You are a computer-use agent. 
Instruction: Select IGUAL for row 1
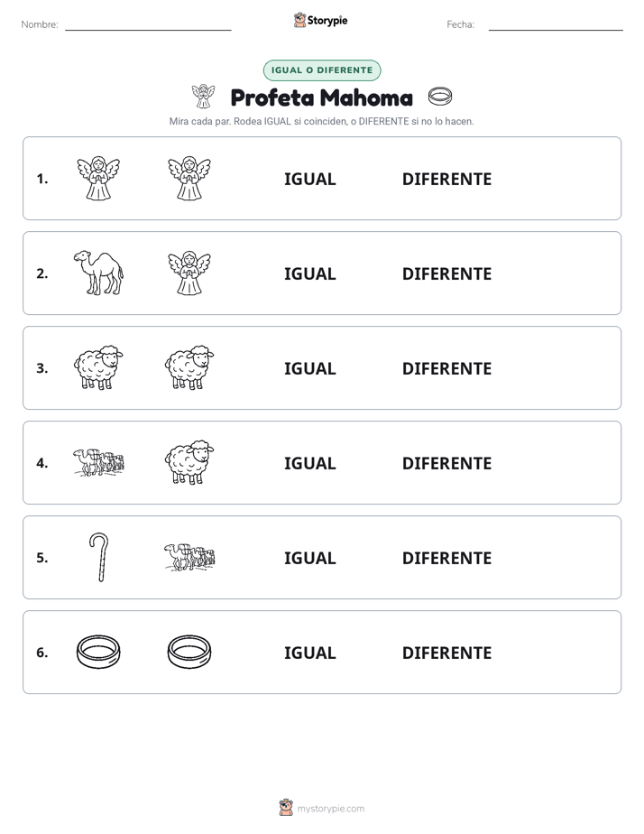coord(309,180)
